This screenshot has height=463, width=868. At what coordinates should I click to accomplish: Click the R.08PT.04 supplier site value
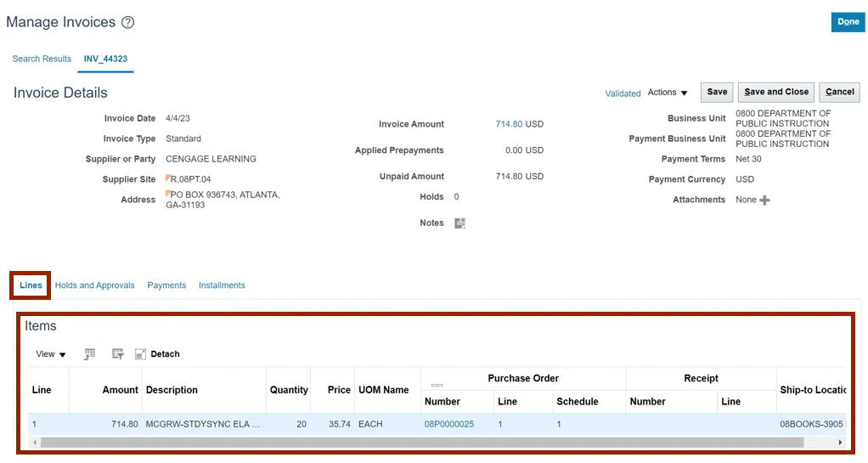(190, 179)
